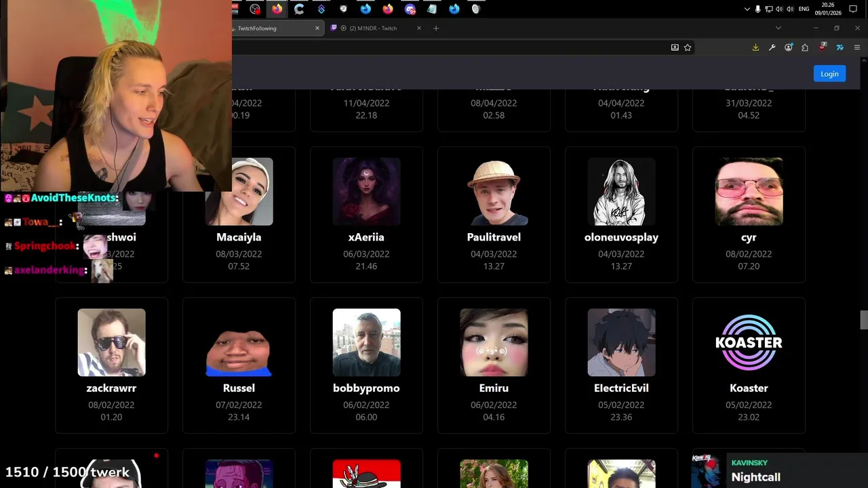
Task: Show hidden system tray icons chevron
Action: tap(747, 9)
